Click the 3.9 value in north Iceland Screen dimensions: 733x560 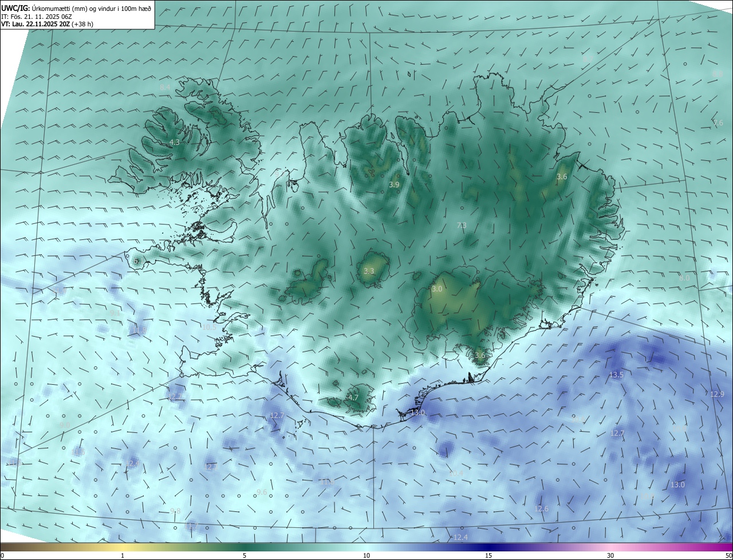[x=394, y=184]
